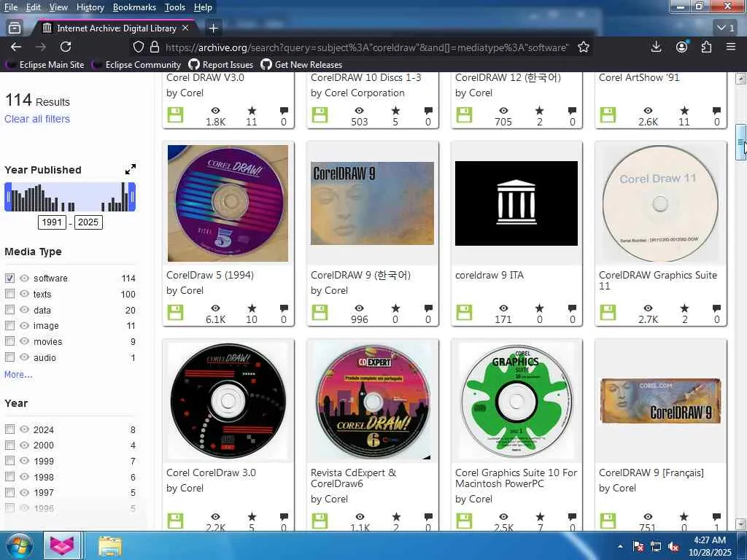747x560 pixels.
Task: Click the pink browser icon in taskbar
Action: (x=63, y=546)
